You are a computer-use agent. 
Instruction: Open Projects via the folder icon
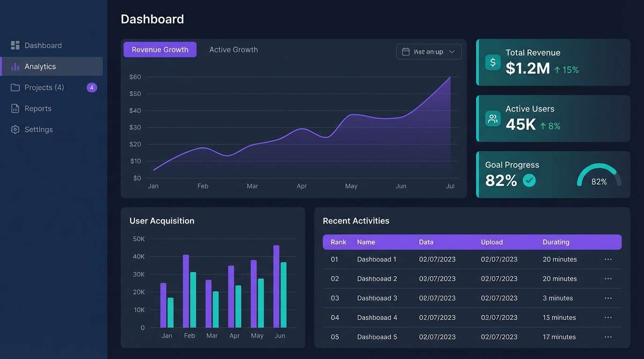click(15, 87)
